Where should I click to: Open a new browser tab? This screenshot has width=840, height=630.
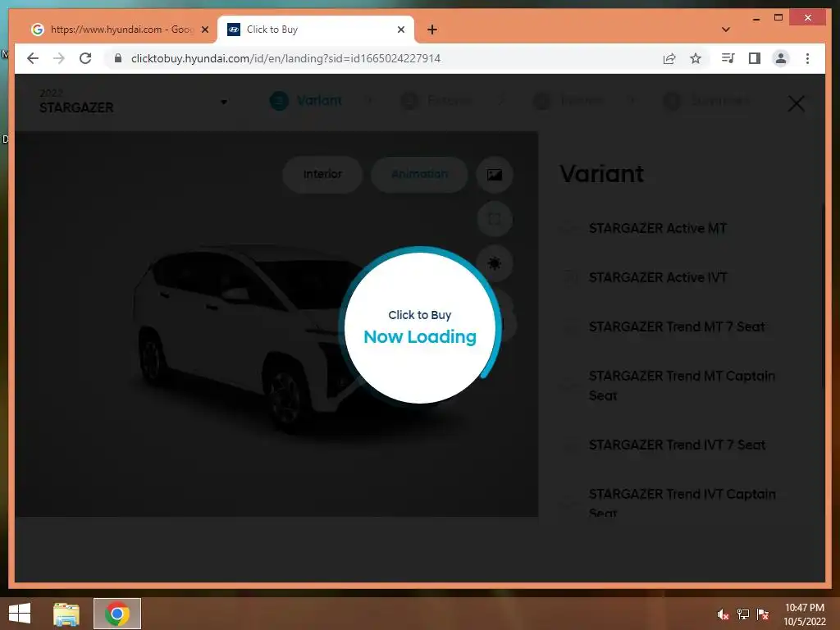click(x=431, y=30)
